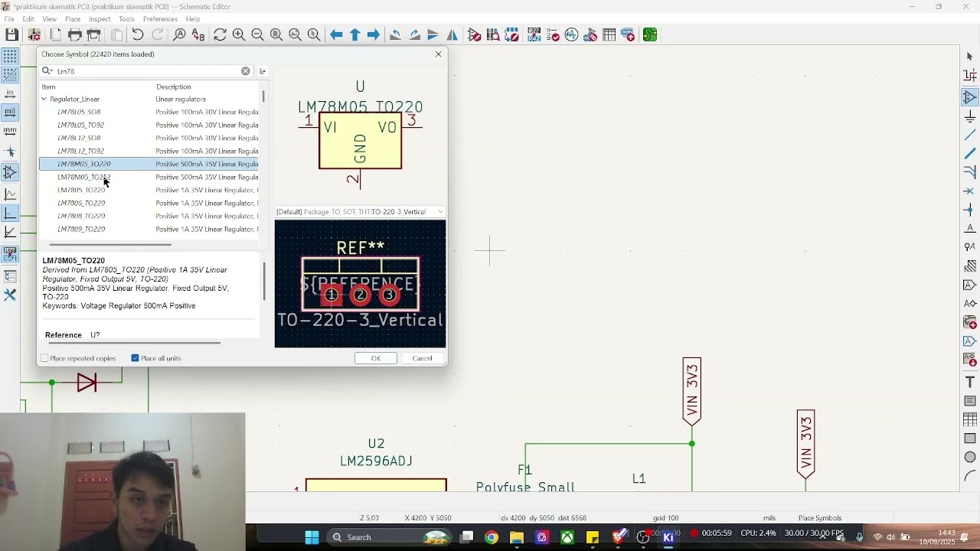Open the Find tool
Screen dimensions: 980x551
[x=179, y=35]
